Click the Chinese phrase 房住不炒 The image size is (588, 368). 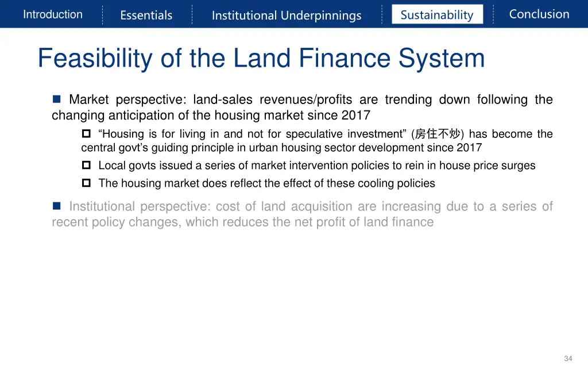click(x=438, y=134)
